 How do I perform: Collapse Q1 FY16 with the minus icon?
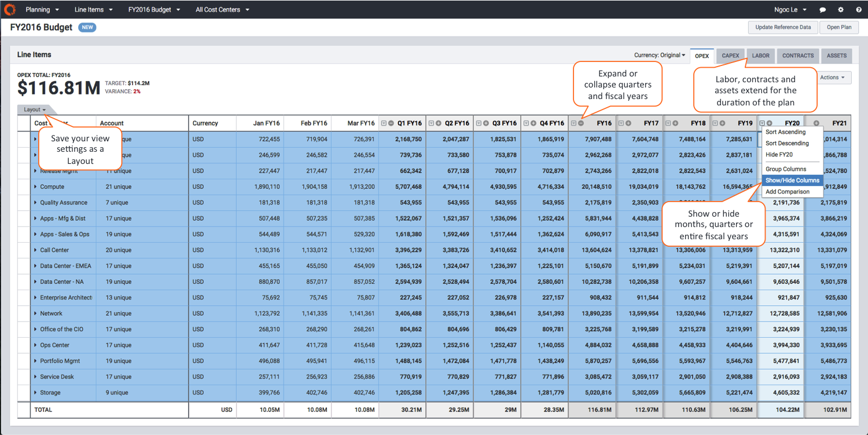(x=391, y=123)
